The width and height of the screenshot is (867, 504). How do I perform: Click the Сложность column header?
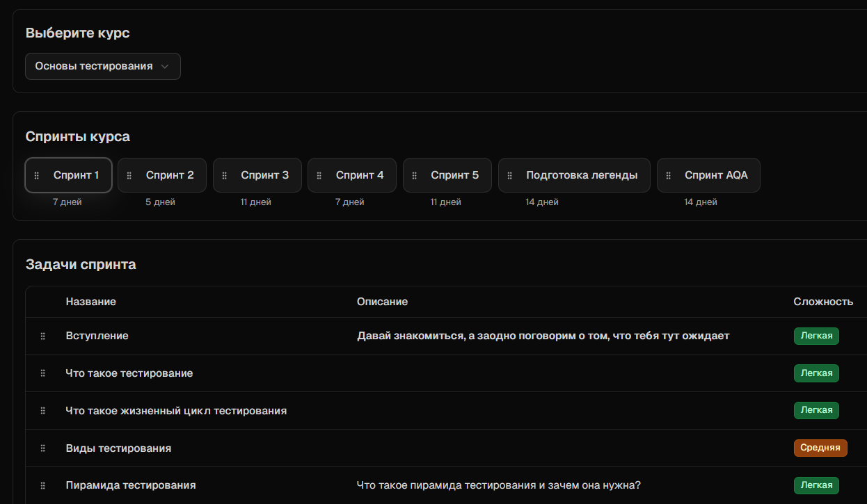click(822, 302)
